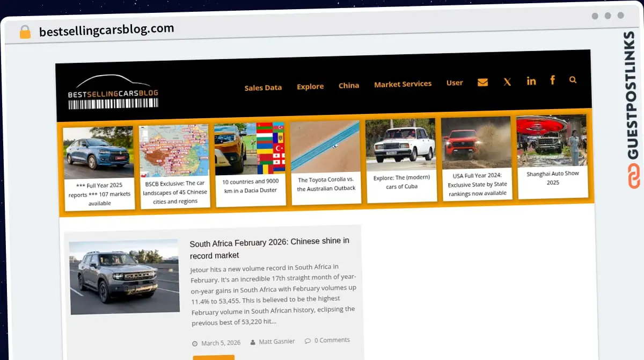Click the author pencil icon beside Matt Gasnier
Viewport: 644px width, 360px height.
coord(252,342)
